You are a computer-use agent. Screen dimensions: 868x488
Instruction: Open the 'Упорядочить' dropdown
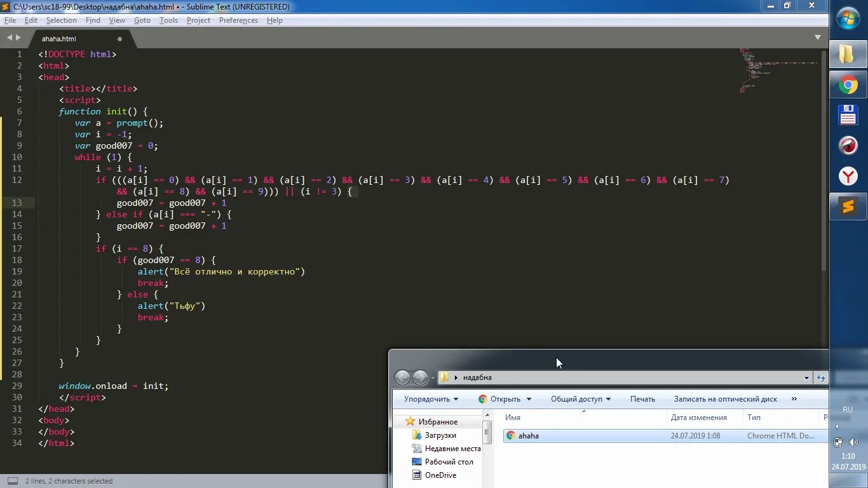click(x=431, y=399)
